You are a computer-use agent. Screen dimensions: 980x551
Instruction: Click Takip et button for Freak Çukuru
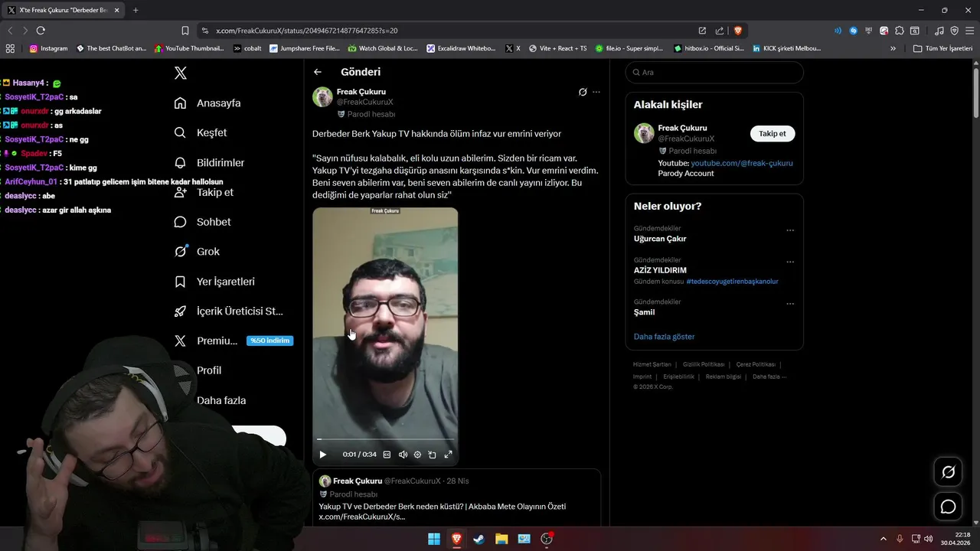(773, 133)
